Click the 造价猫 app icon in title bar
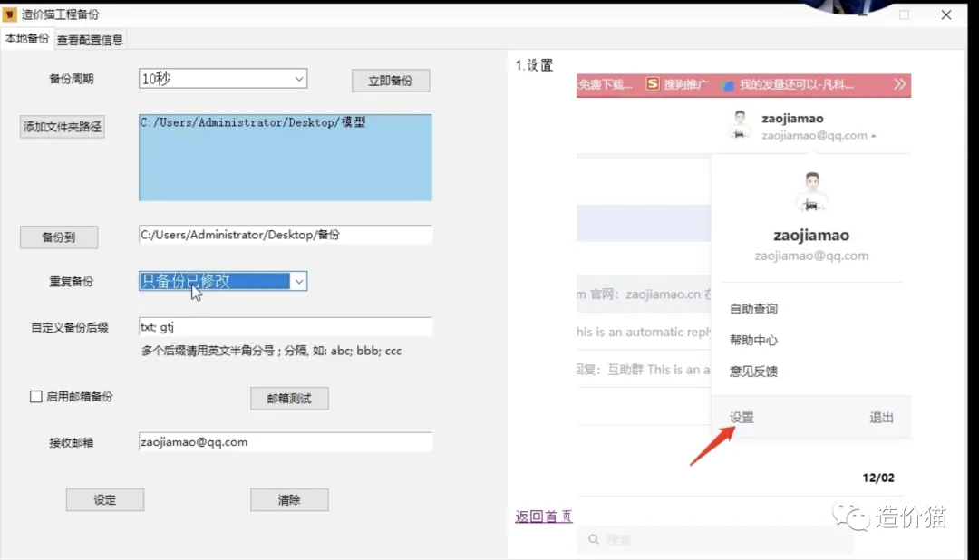This screenshot has width=979, height=560. [x=9, y=14]
